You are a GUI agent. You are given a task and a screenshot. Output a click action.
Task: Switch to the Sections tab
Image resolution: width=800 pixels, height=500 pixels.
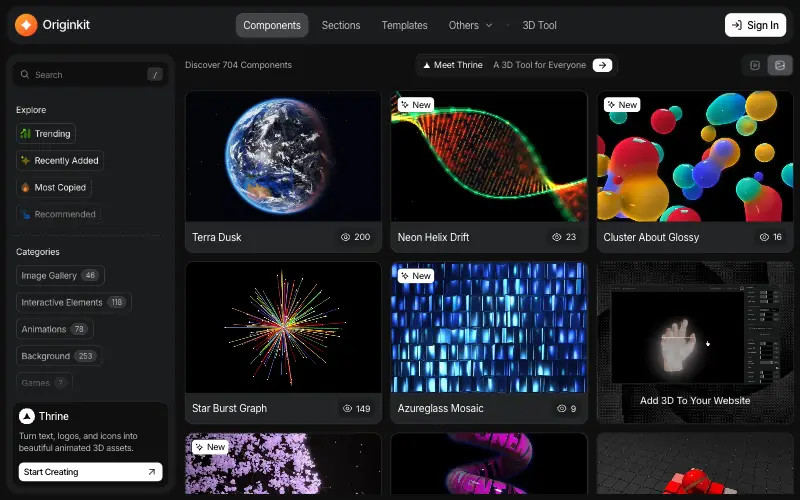(x=341, y=25)
